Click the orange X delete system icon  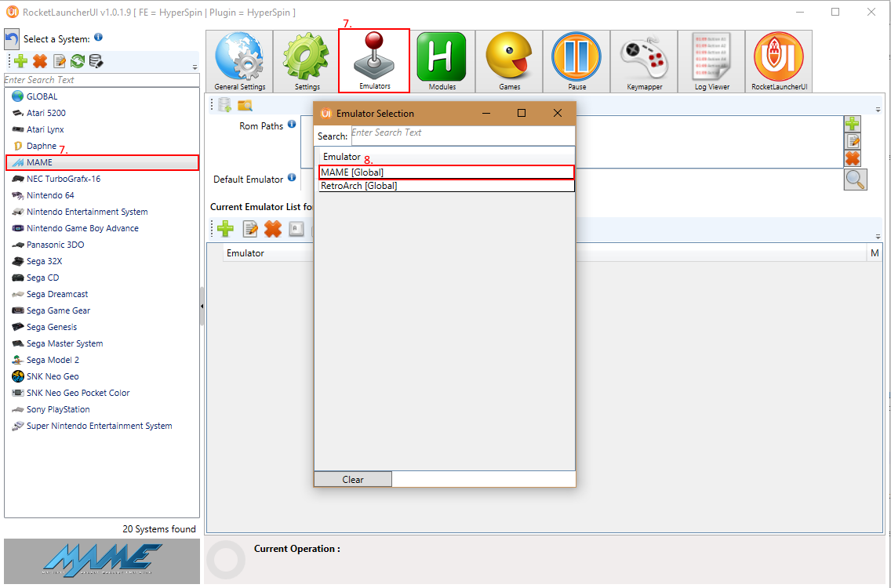[40, 61]
